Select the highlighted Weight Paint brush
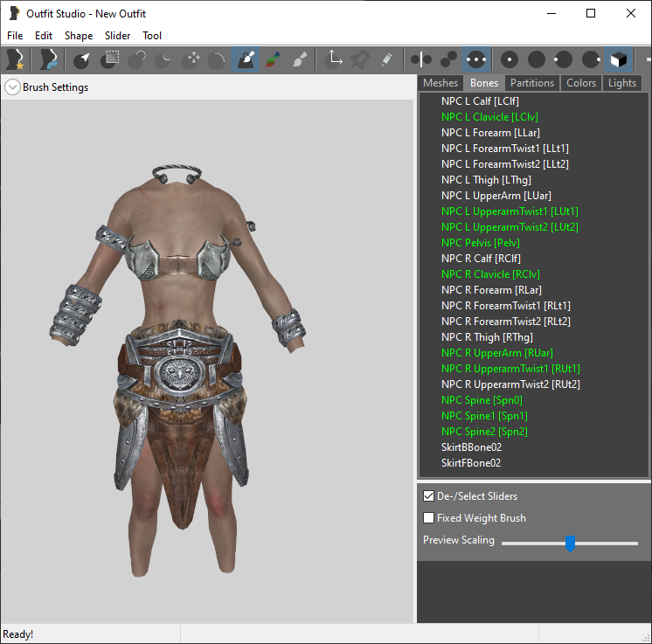Screen dimensions: 652x644 click(x=246, y=59)
